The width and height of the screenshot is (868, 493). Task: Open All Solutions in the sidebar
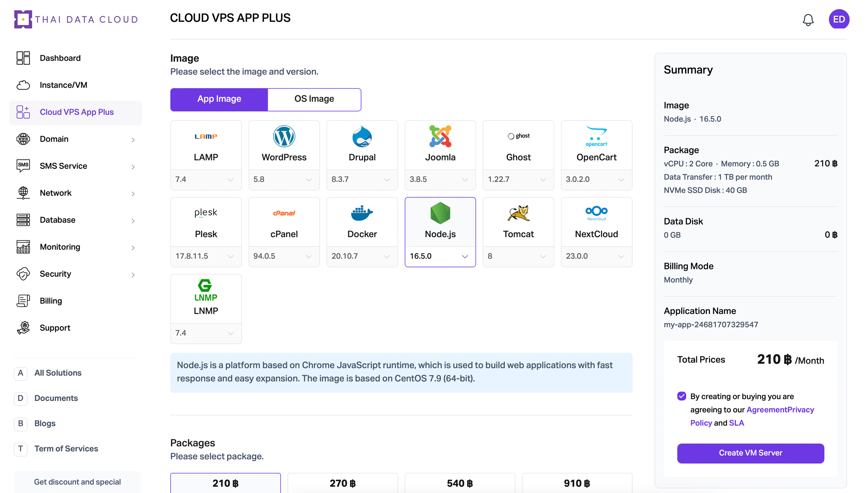[48, 373]
